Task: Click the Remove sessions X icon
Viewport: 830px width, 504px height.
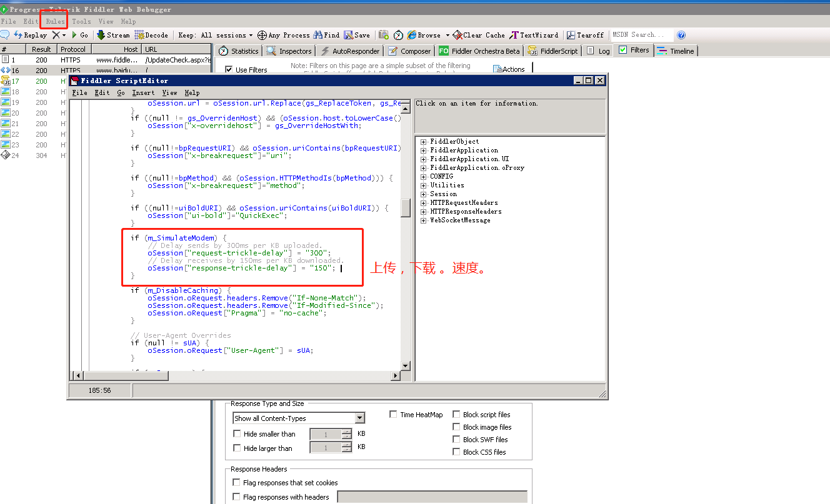Action: (x=56, y=36)
